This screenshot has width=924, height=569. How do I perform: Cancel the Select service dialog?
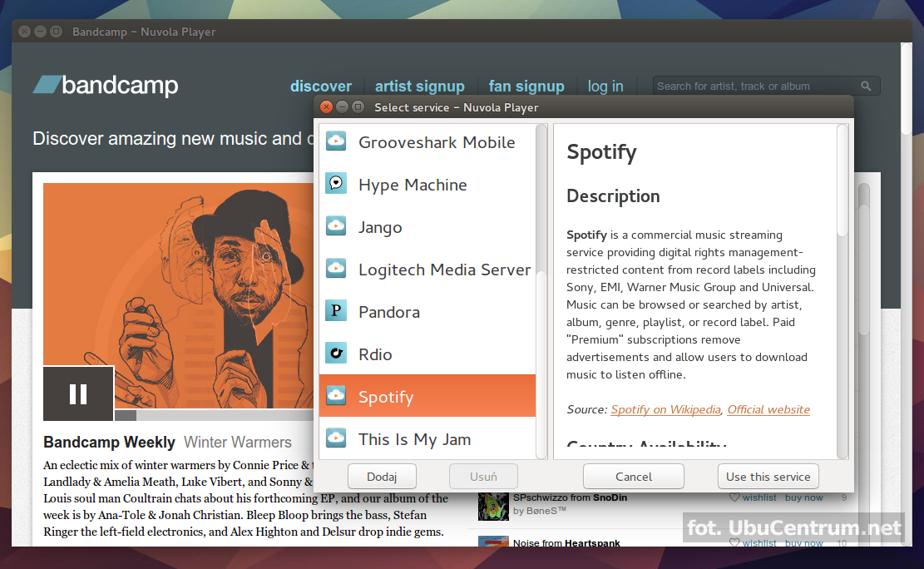pos(634,477)
